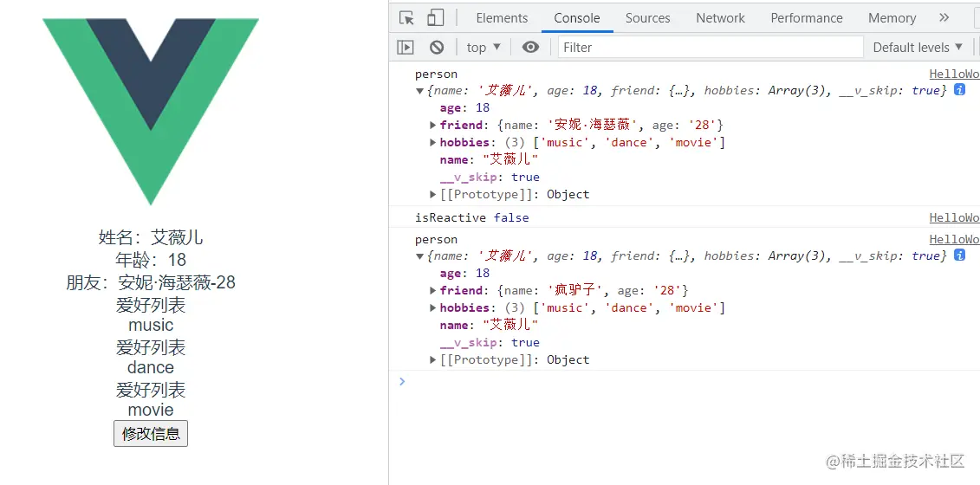Toggle the device toolbar icon
The width and height of the screenshot is (980, 485).
tap(435, 18)
